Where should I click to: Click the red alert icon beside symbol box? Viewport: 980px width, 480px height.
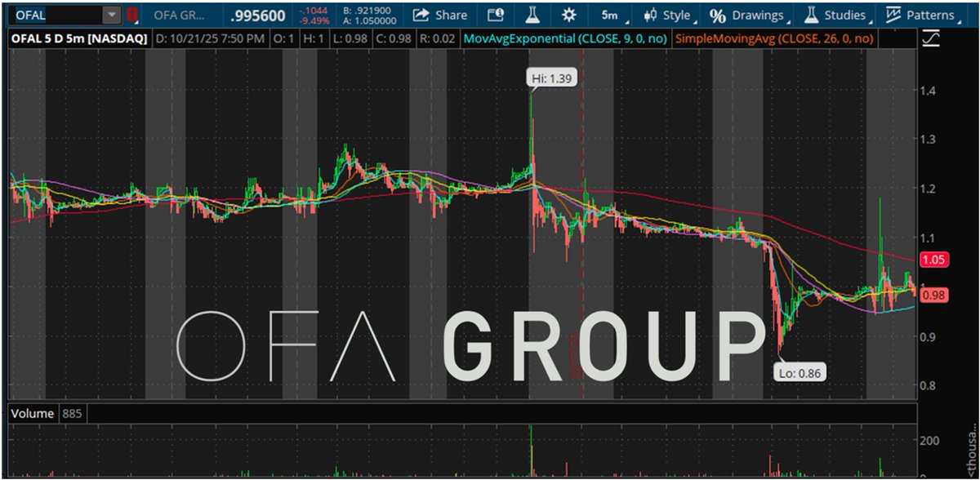(x=131, y=15)
